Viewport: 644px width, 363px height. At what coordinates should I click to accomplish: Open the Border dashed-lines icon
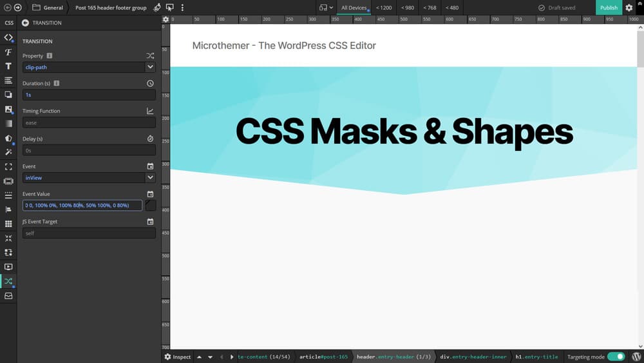(x=8, y=195)
